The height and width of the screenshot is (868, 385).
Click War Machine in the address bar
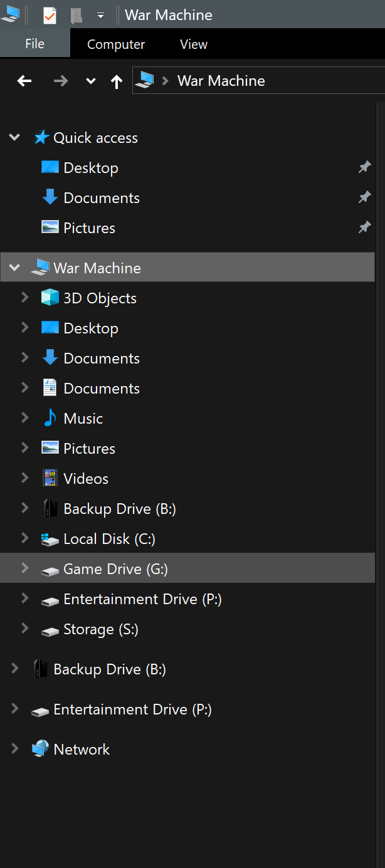(221, 81)
